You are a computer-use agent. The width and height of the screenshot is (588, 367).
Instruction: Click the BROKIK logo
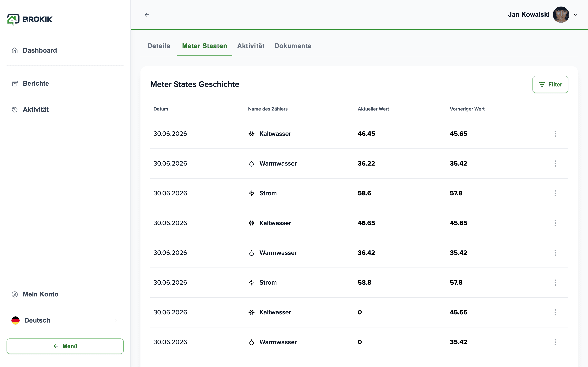[x=30, y=19]
